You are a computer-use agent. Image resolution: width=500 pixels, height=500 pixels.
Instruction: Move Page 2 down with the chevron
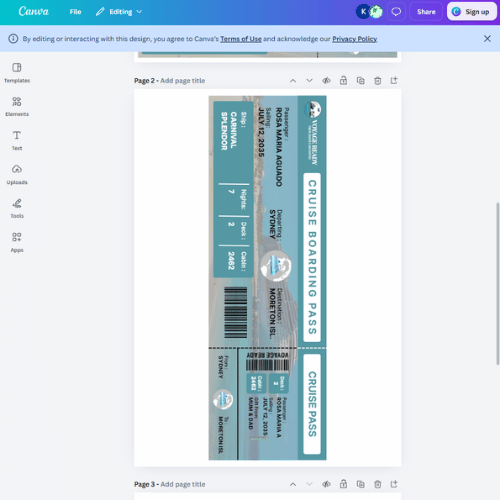pos(309,81)
